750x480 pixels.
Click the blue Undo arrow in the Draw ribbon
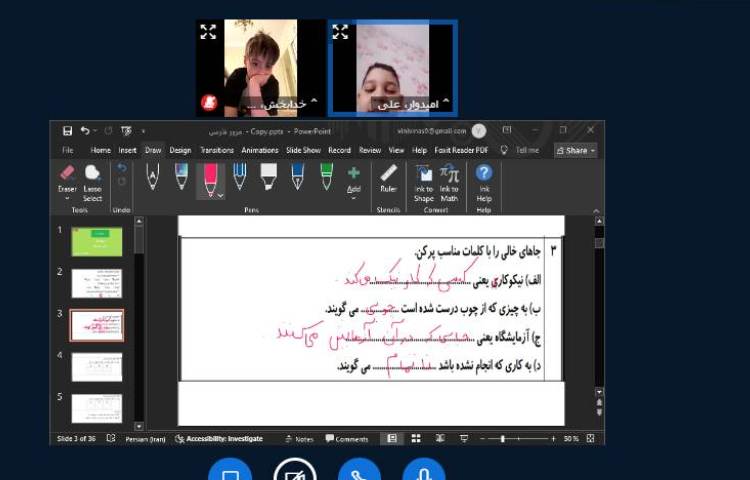coord(121,167)
